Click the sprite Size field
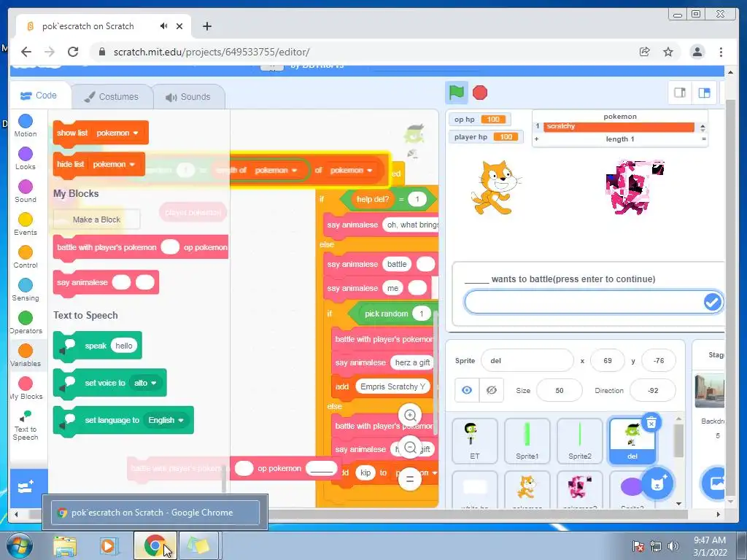747x560 pixels. (559, 391)
